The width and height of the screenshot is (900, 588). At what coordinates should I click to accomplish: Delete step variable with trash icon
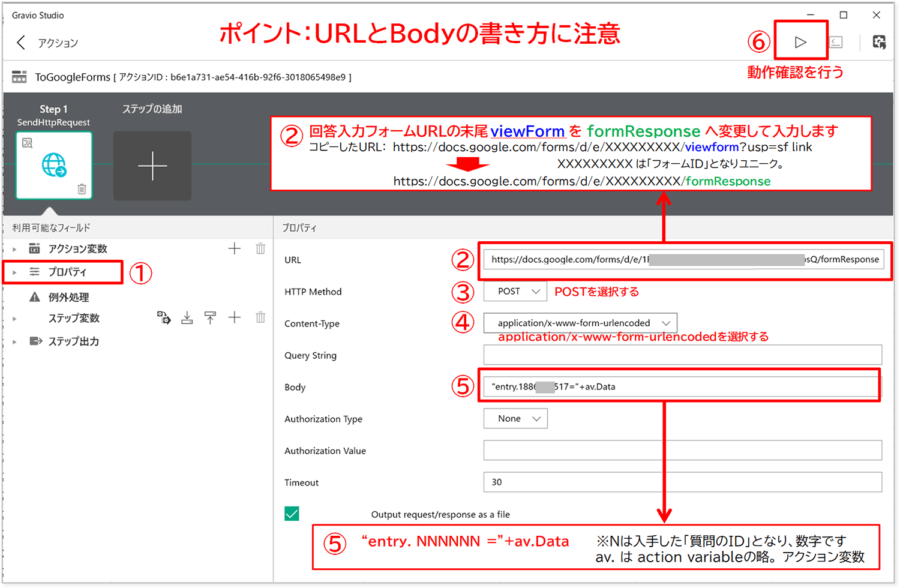click(x=260, y=317)
